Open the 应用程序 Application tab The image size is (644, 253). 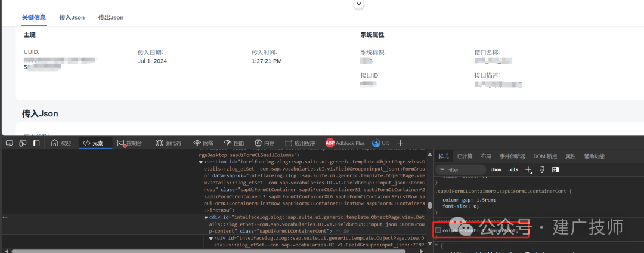(x=300, y=143)
